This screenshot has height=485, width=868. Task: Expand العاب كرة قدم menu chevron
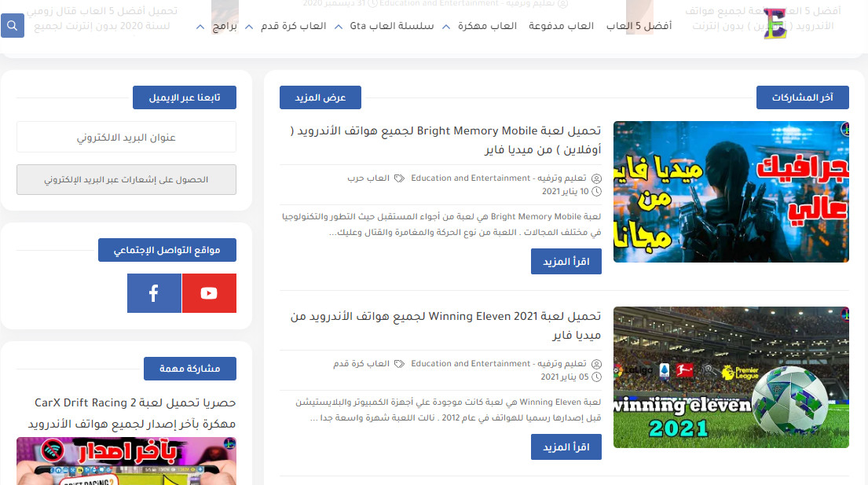click(249, 27)
